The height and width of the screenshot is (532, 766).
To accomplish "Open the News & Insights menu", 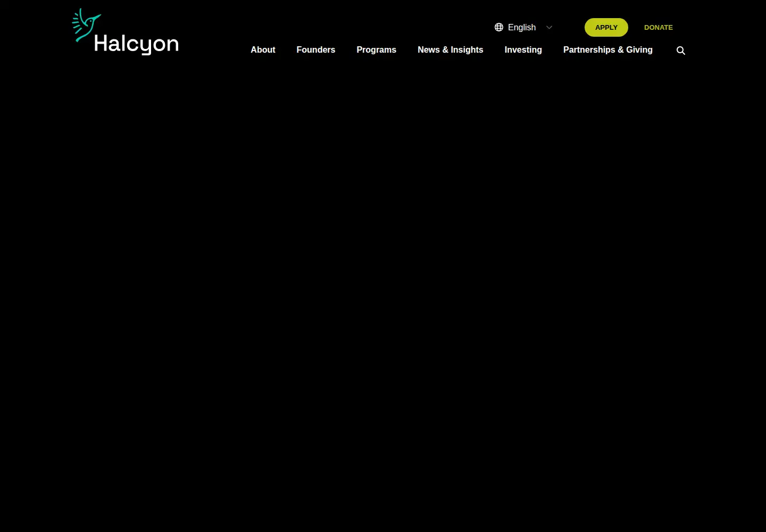I will [x=451, y=49].
